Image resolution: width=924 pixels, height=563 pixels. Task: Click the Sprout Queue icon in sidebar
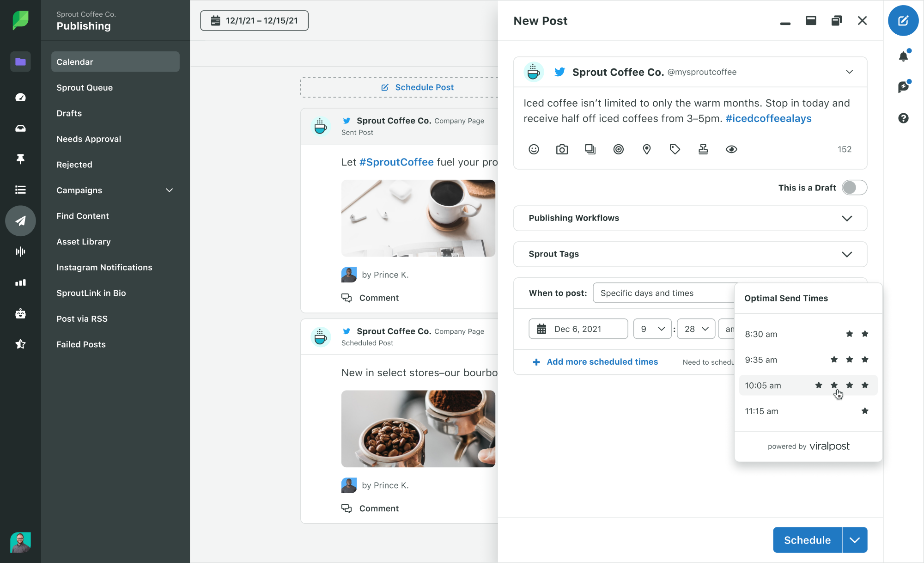85,87
